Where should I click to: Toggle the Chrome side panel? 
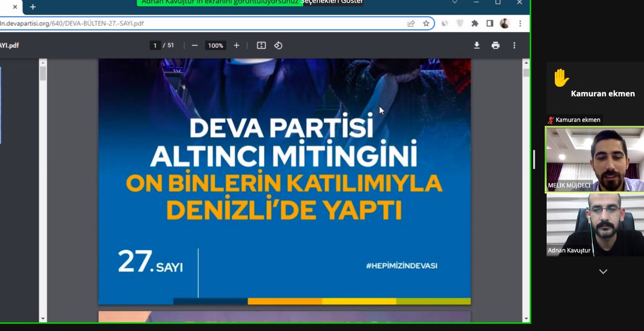[489, 24]
